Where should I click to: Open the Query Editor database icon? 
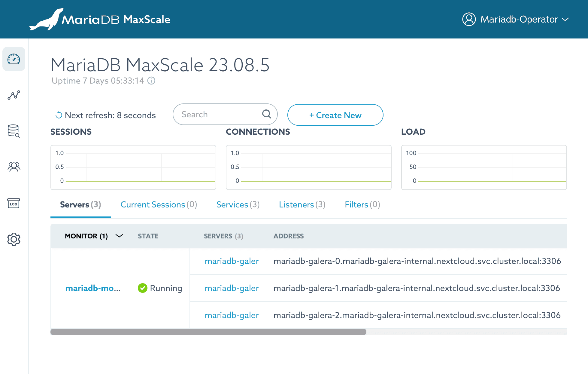pos(14,131)
